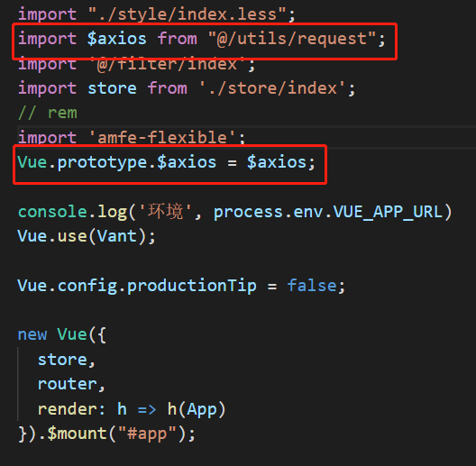Click the "#app" selector string
This screenshot has width=476, height=466.
147,434
